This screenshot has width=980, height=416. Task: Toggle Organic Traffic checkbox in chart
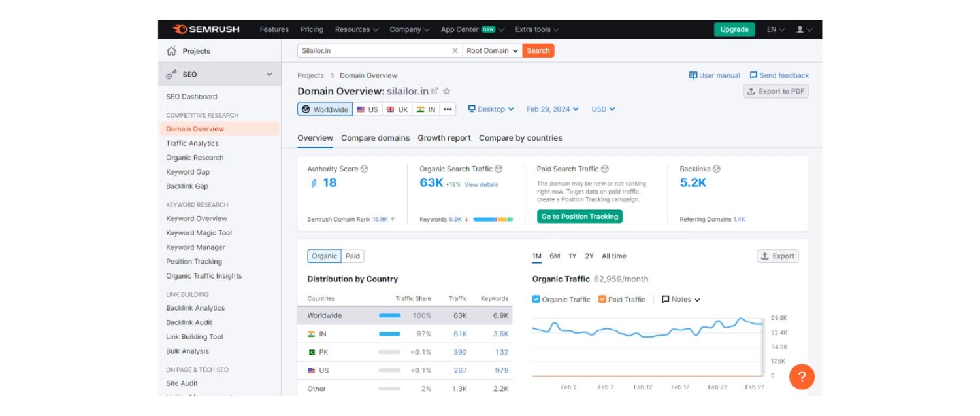coord(536,299)
